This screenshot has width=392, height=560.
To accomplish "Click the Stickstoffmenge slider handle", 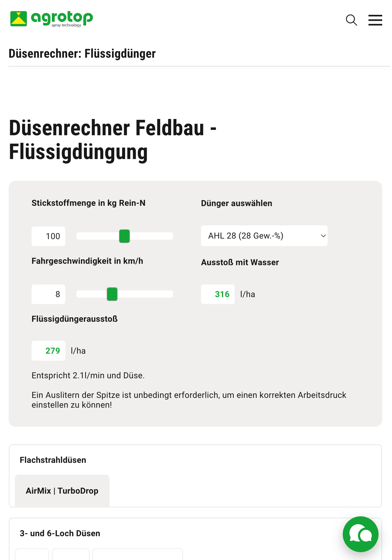I will pos(124,236).
